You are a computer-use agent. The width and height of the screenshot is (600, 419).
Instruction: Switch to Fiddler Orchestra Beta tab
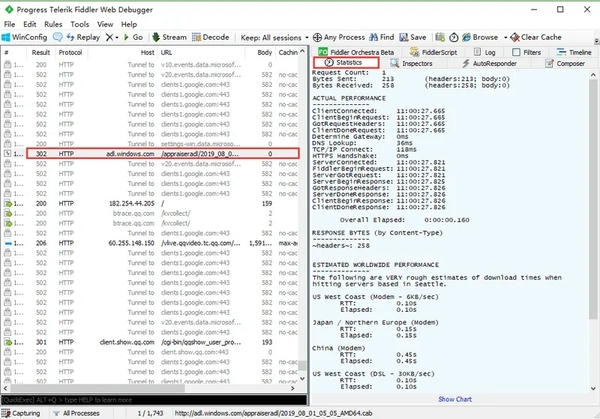coord(356,52)
